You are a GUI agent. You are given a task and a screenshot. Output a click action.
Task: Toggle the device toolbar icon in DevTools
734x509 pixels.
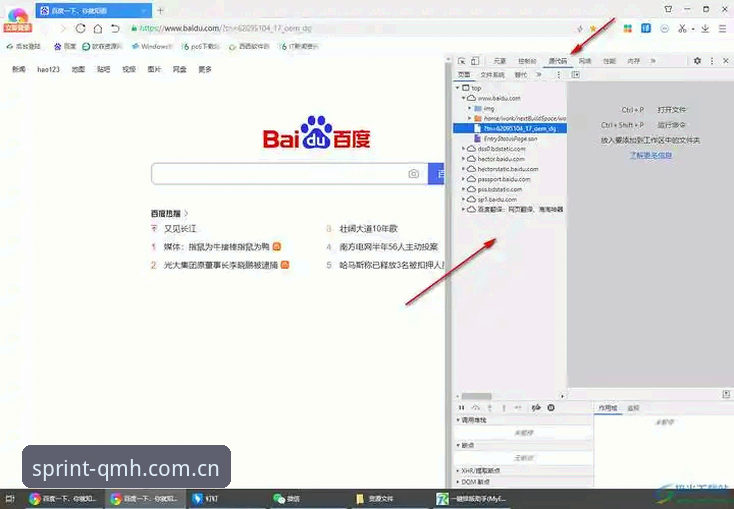point(475,61)
